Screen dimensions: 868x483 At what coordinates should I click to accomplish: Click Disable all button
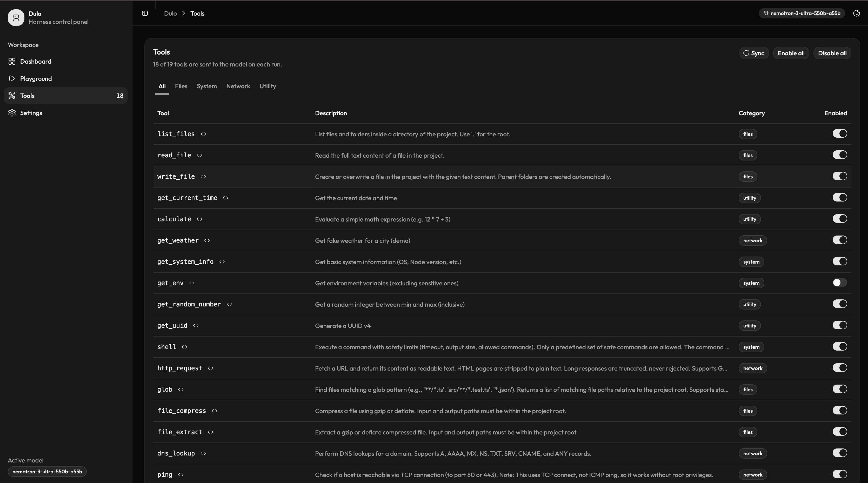click(832, 53)
